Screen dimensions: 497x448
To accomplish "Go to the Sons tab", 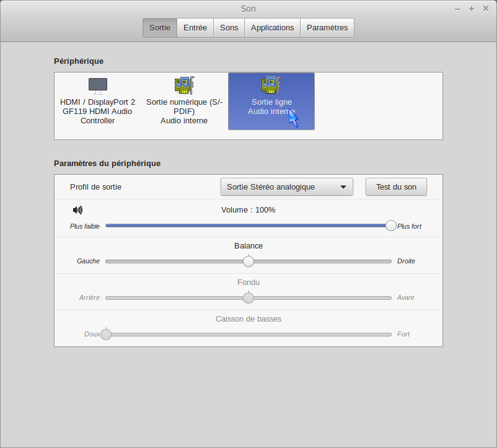I will (229, 28).
